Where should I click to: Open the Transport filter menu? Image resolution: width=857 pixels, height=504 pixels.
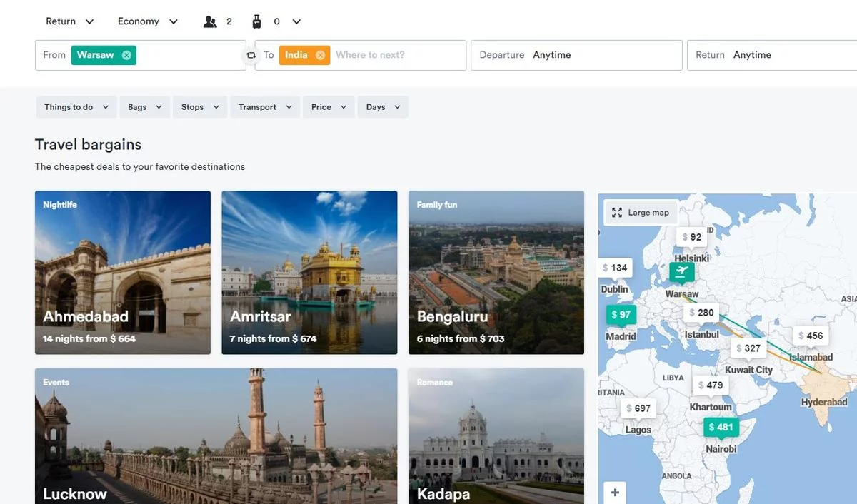tap(265, 107)
